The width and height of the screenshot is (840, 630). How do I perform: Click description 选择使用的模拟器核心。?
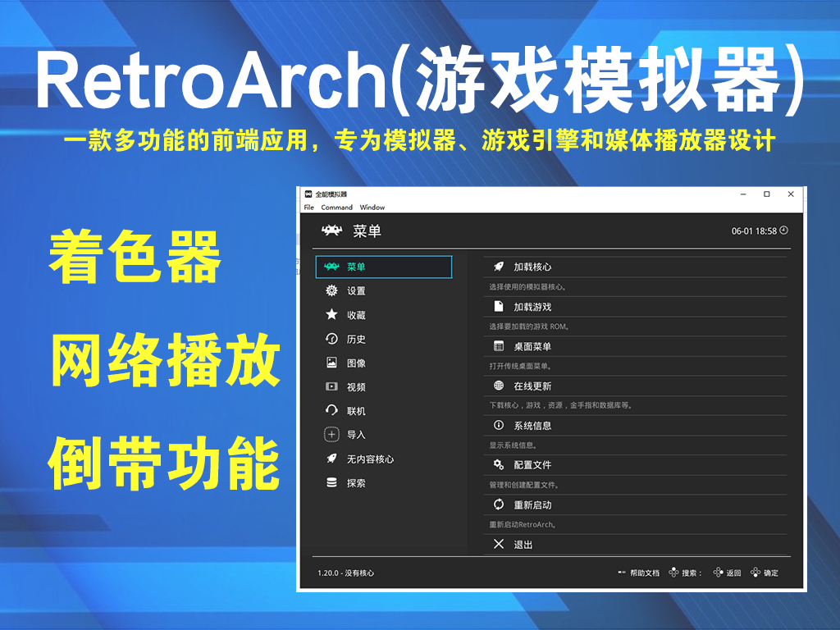click(528, 286)
